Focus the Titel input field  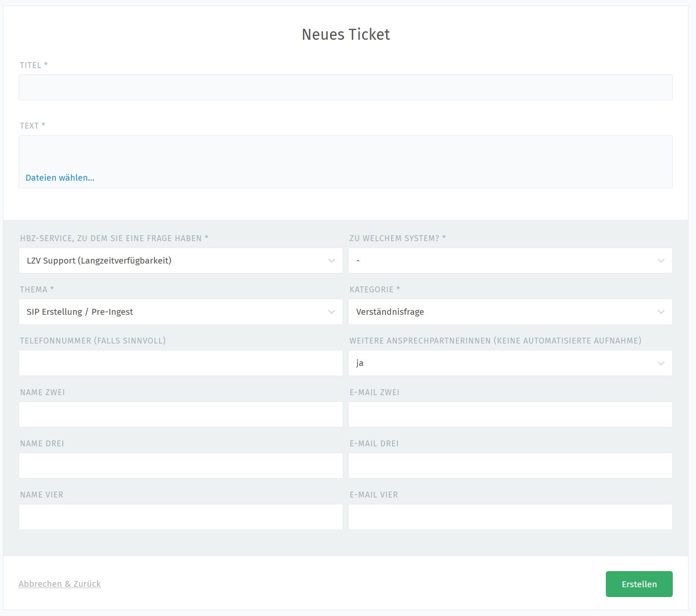(x=345, y=88)
